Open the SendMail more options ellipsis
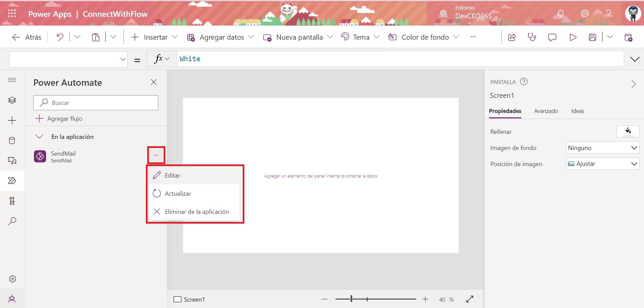 156,155
